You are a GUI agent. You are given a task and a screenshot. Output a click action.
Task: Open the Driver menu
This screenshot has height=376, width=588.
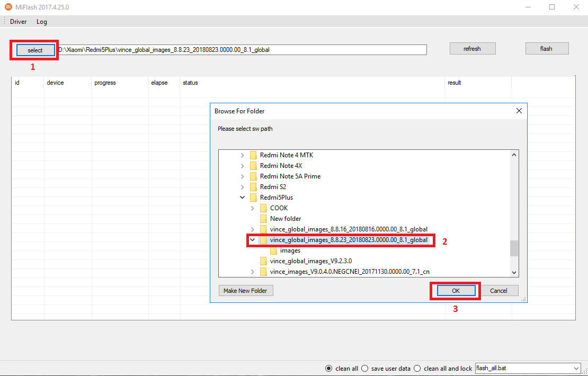point(19,22)
